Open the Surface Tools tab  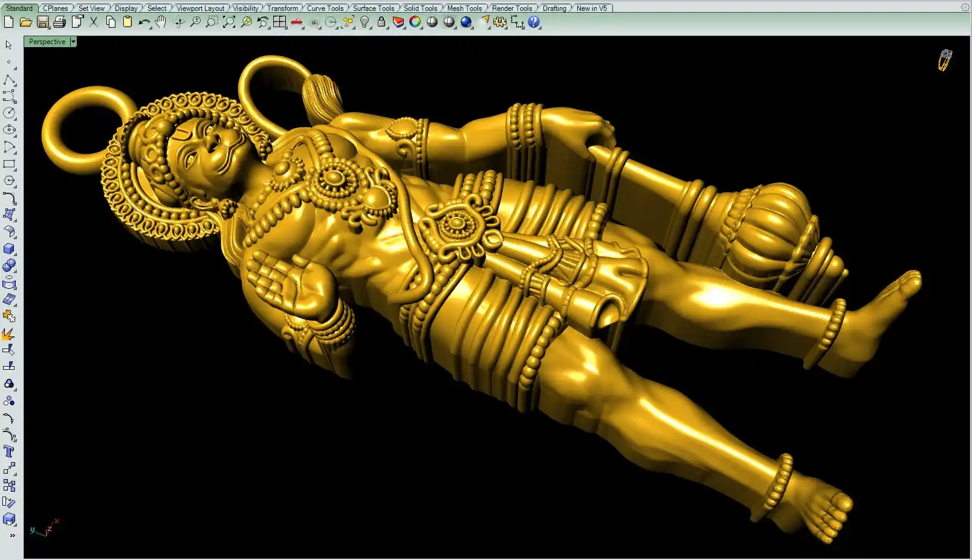(373, 8)
